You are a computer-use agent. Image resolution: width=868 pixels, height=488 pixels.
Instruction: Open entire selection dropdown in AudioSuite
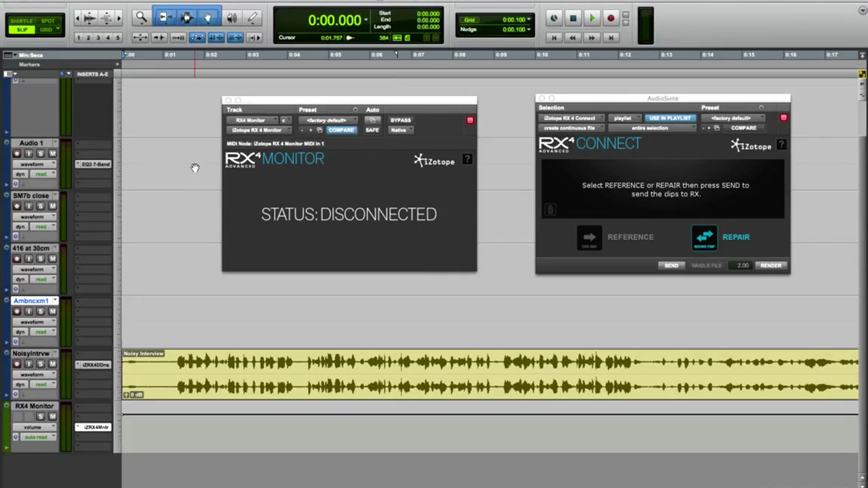point(653,128)
